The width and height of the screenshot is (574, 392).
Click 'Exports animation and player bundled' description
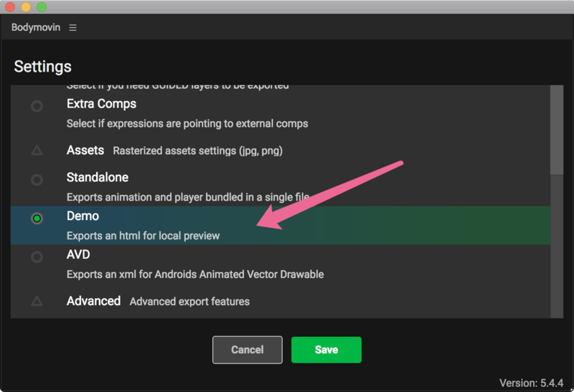click(188, 197)
